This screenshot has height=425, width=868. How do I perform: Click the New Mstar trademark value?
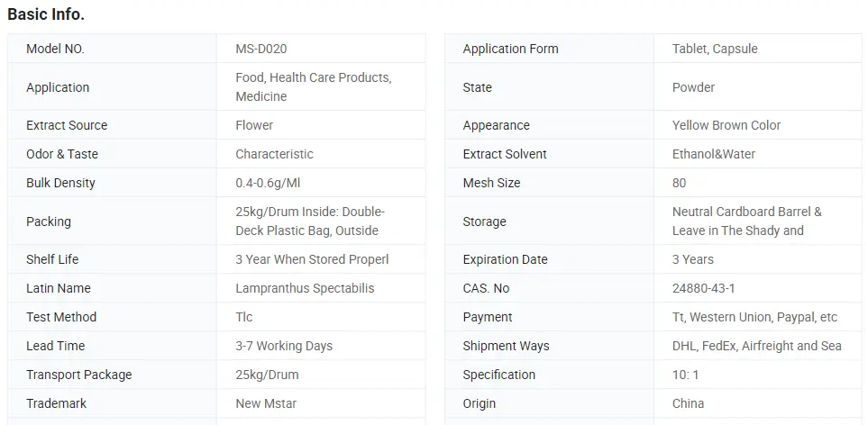pyautogui.click(x=266, y=403)
